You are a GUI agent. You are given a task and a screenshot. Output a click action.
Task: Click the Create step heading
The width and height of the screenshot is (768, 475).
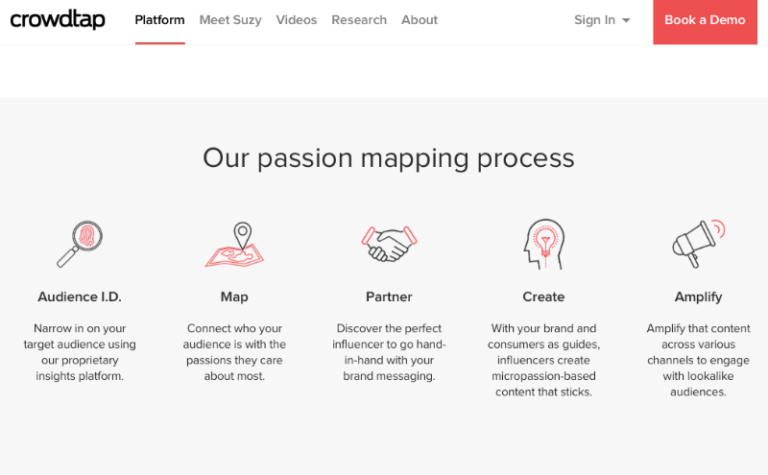click(x=543, y=297)
